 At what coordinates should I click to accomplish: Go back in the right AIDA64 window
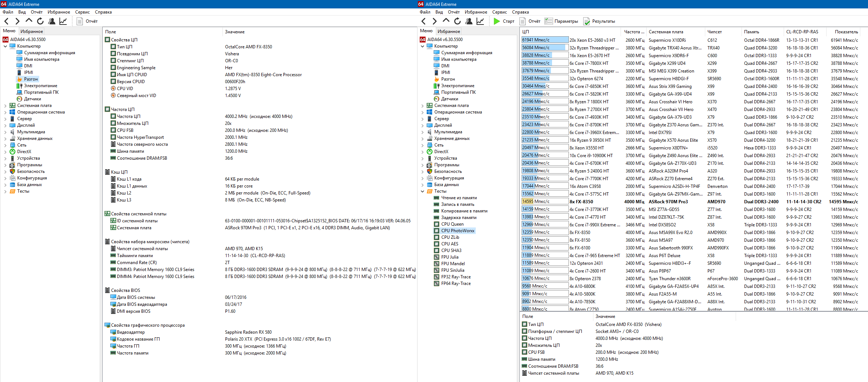[423, 21]
